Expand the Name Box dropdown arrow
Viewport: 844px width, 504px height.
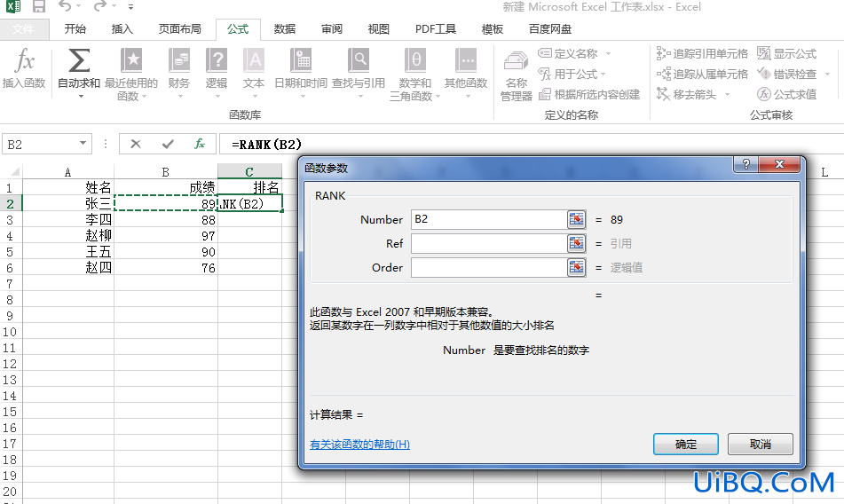click(83, 143)
